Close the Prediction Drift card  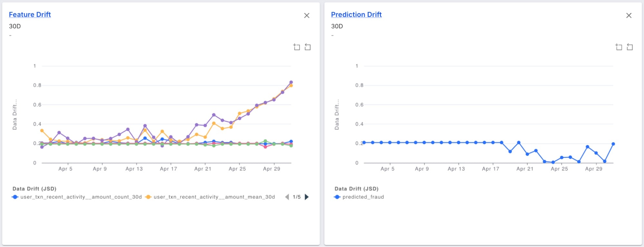tap(629, 15)
